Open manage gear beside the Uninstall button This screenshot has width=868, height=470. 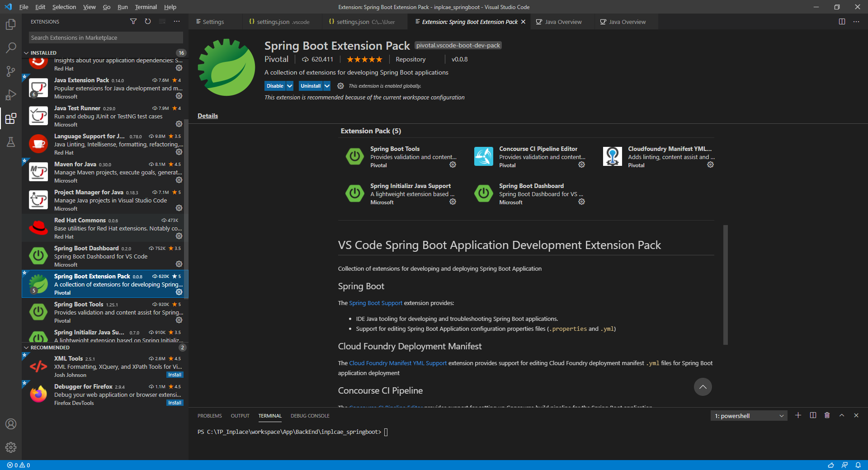pos(340,86)
